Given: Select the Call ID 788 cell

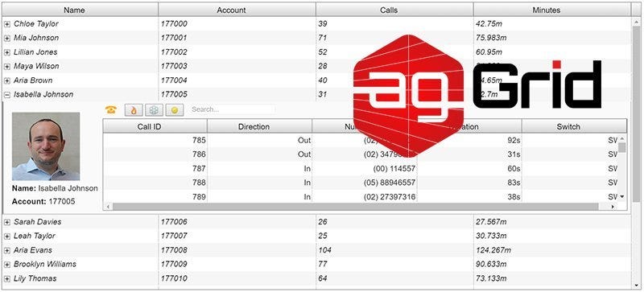Looking at the screenshot, I should pos(155,183).
